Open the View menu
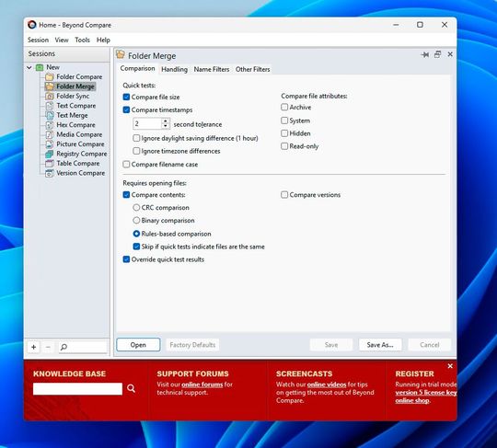The height and width of the screenshot is (448, 497). coord(62,40)
